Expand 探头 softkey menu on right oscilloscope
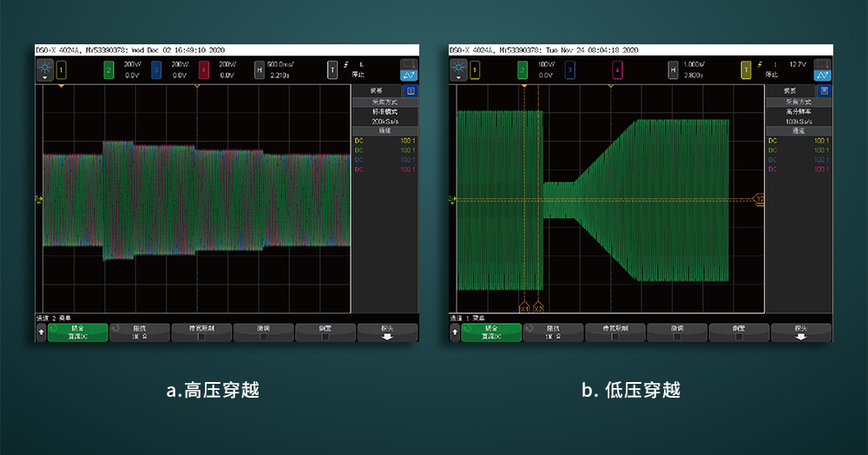Viewport: 868px width, 455px height. pos(801,333)
